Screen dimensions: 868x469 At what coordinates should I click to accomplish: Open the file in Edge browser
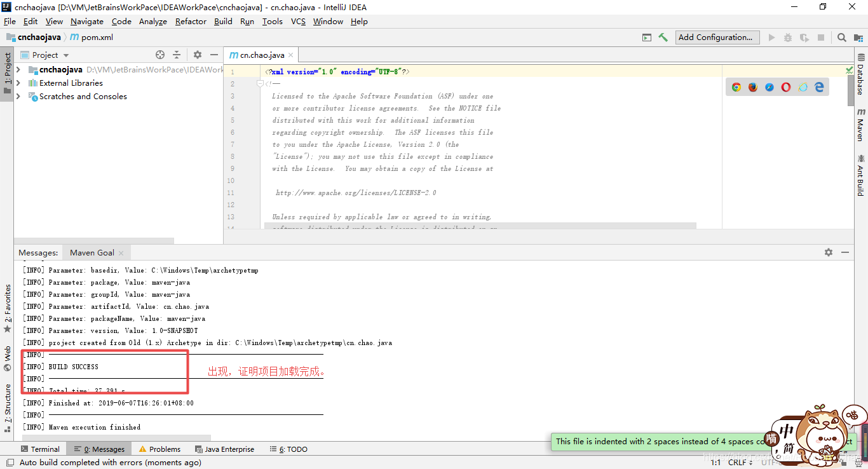point(819,87)
